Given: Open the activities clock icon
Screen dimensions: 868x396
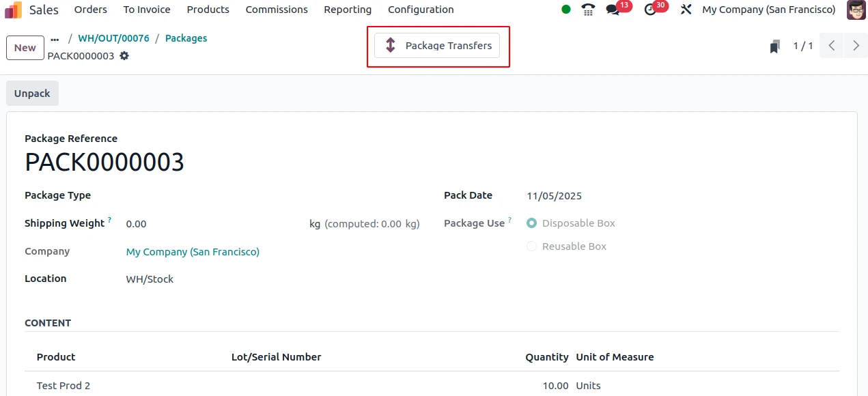Looking at the screenshot, I should coord(650,10).
